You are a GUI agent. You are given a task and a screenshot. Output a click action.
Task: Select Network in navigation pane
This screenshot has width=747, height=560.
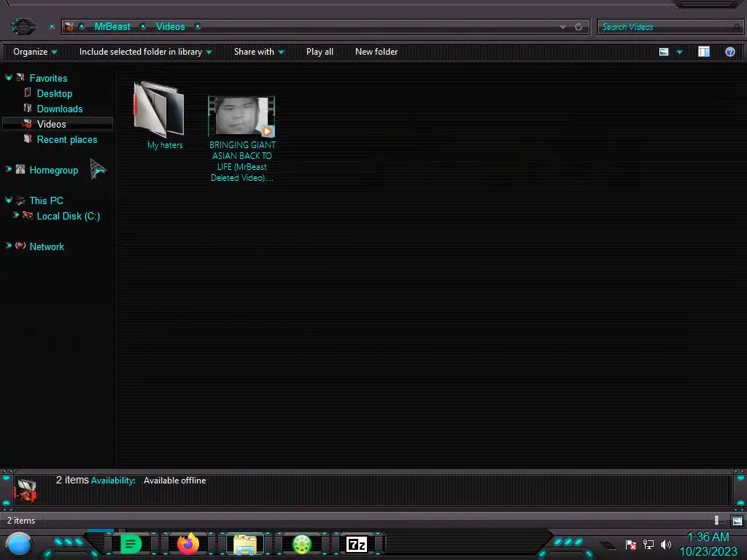point(47,246)
